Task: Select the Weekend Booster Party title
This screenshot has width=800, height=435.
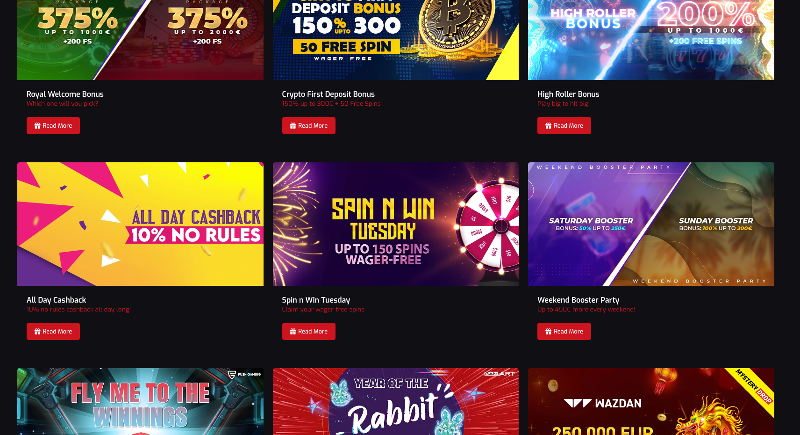Action: pos(578,300)
